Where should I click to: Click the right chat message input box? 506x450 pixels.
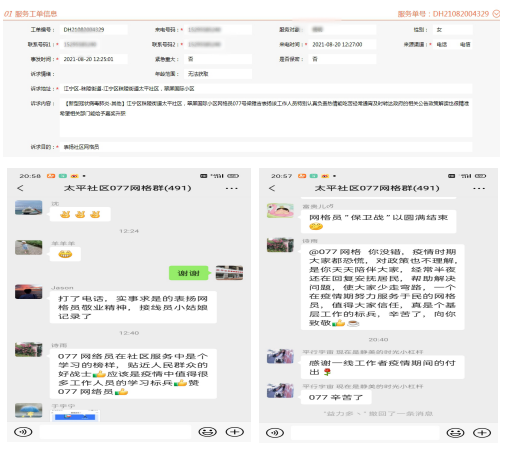point(365,433)
